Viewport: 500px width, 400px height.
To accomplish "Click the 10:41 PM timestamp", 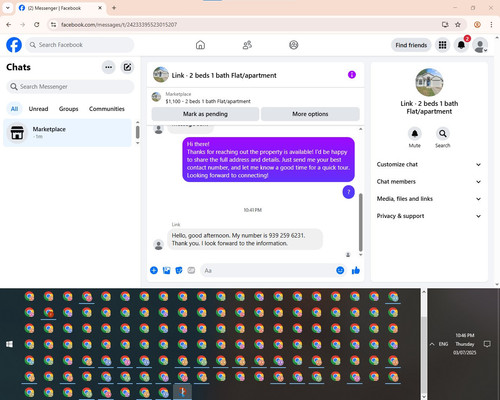I will coord(252,210).
